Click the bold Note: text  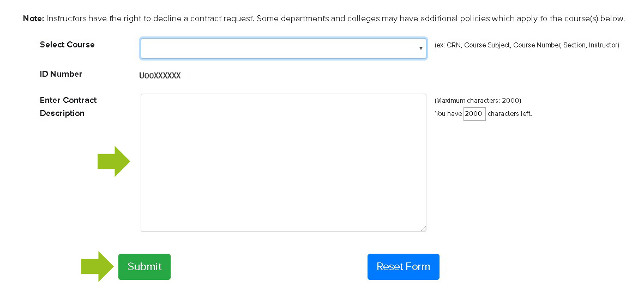[33, 19]
